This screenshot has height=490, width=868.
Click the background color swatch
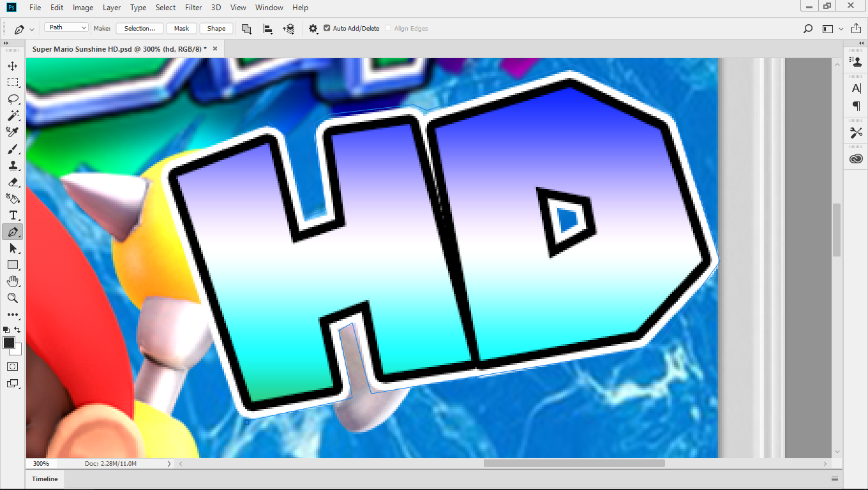(x=17, y=351)
